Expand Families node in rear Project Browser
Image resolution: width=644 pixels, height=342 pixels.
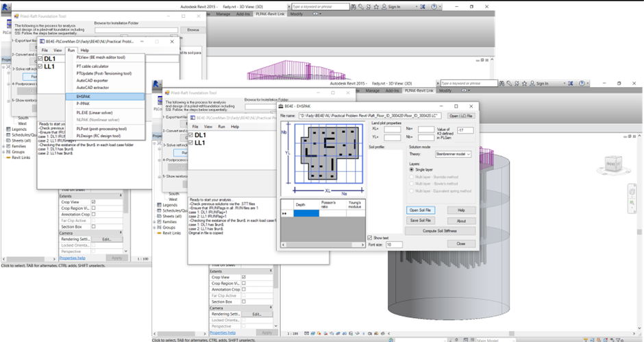pyautogui.click(x=3, y=147)
